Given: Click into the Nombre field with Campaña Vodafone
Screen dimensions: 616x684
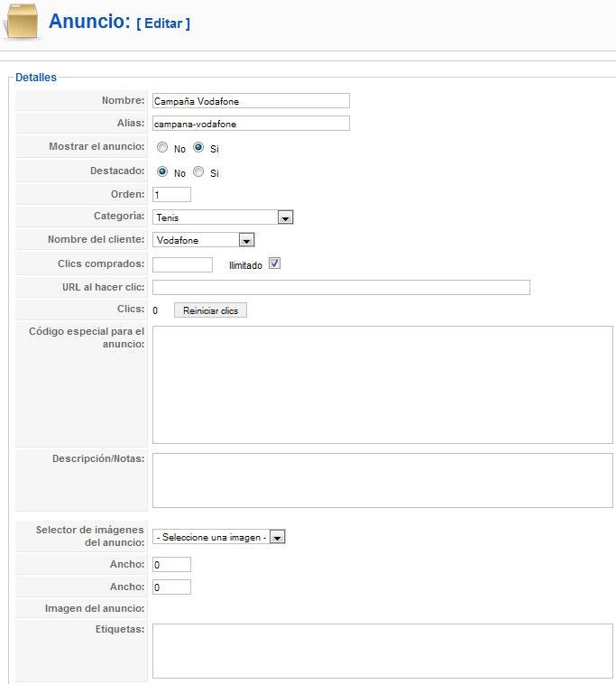Looking at the screenshot, I should pyautogui.click(x=251, y=101).
